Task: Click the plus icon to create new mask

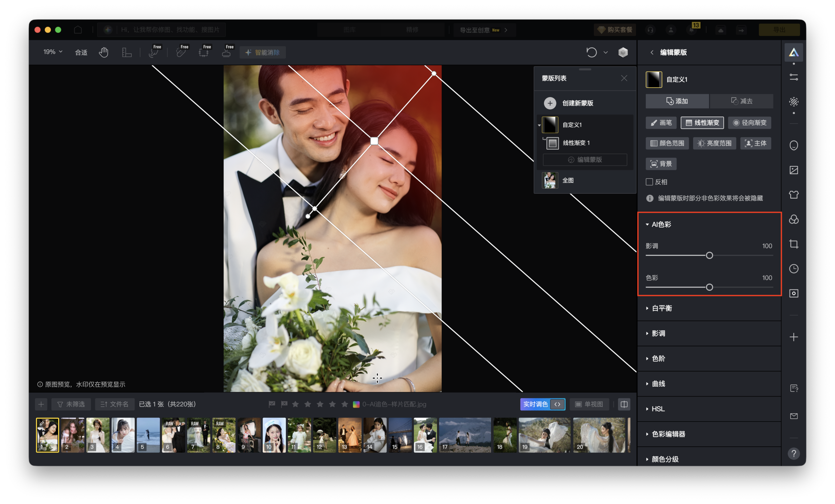Action: pos(550,103)
